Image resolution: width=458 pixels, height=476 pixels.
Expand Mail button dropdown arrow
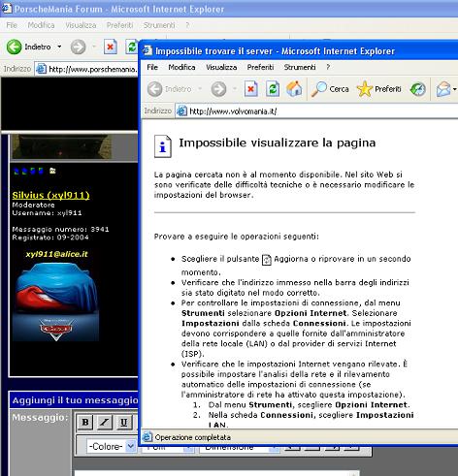pos(455,89)
